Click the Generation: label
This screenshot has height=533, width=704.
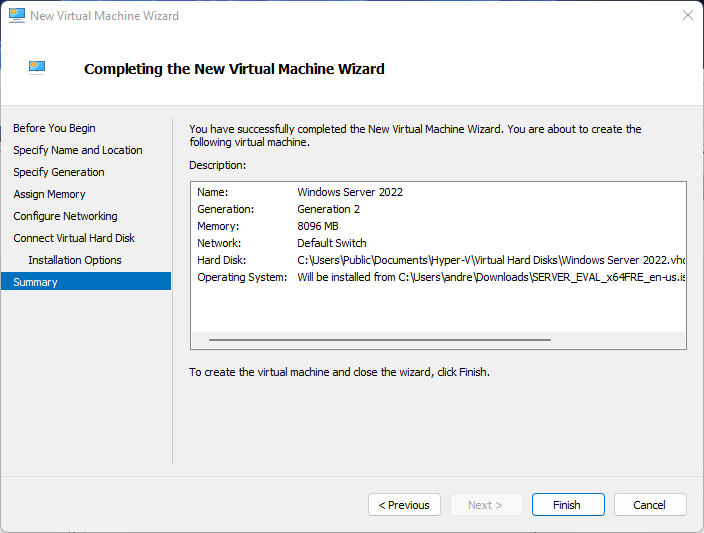(x=225, y=209)
